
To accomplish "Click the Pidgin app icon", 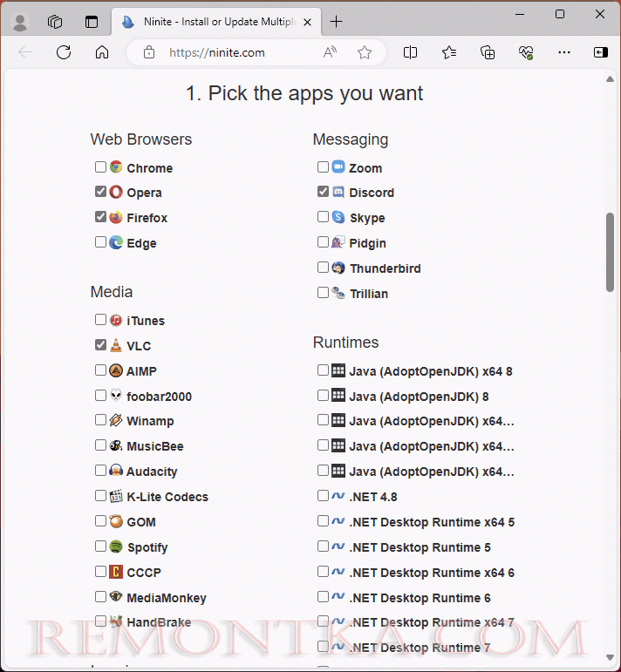I will click(338, 242).
